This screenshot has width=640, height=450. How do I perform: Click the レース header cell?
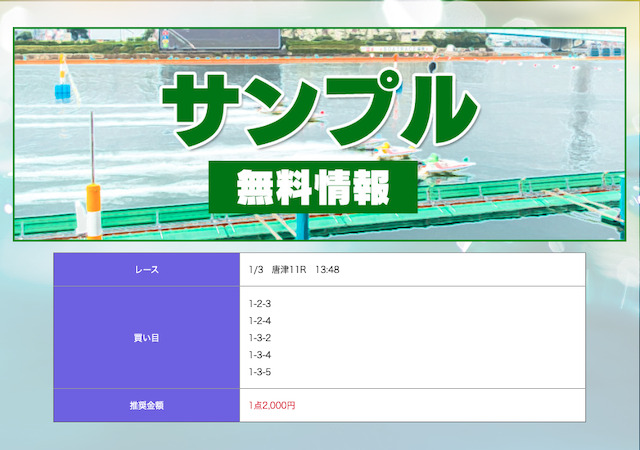(x=146, y=270)
